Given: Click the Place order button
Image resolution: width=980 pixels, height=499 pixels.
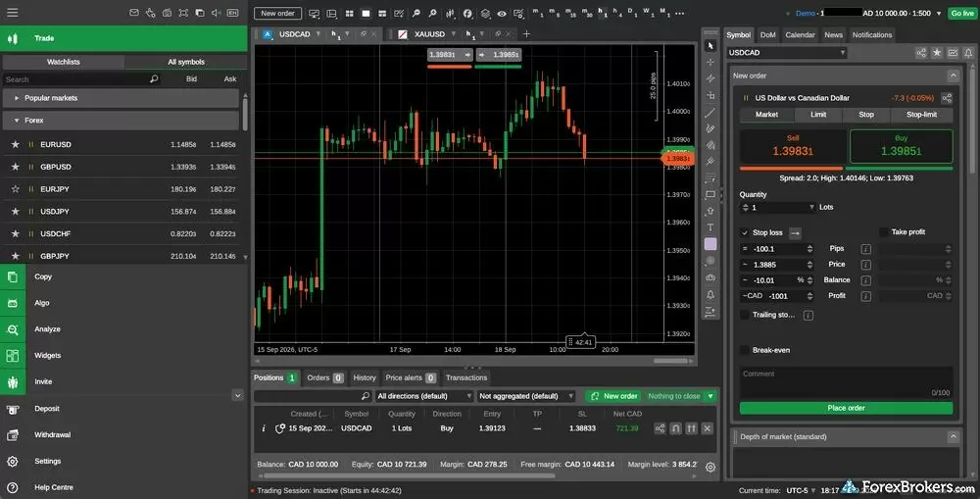Looking at the screenshot, I should coord(847,408).
